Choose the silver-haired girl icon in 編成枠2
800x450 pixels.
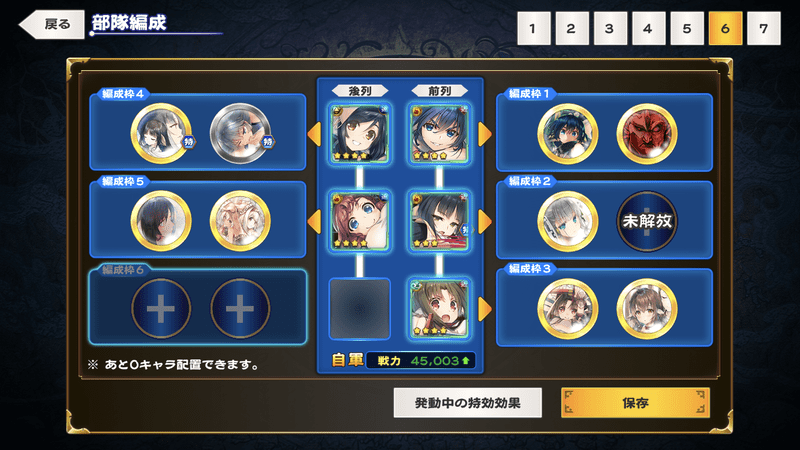[x=567, y=221]
